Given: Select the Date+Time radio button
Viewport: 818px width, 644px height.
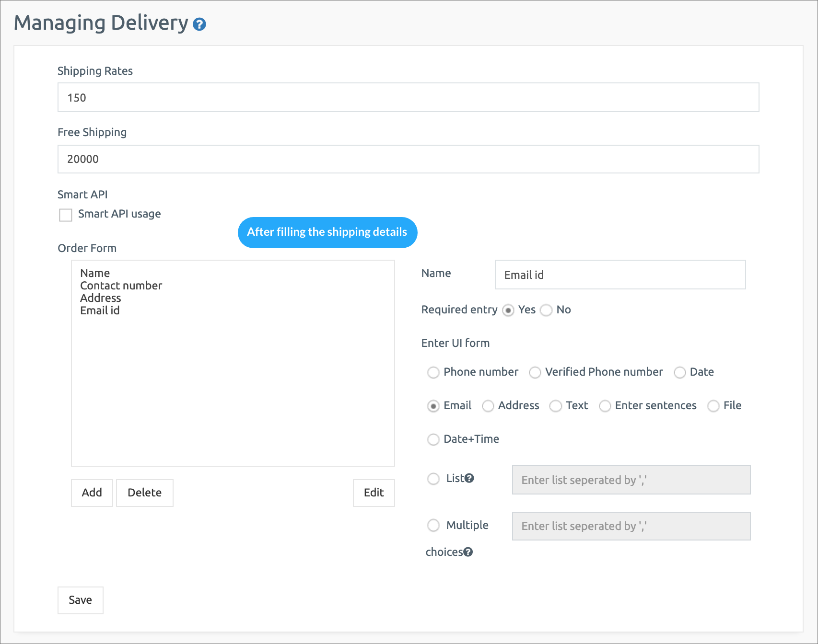Looking at the screenshot, I should pyautogui.click(x=433, y=439).
